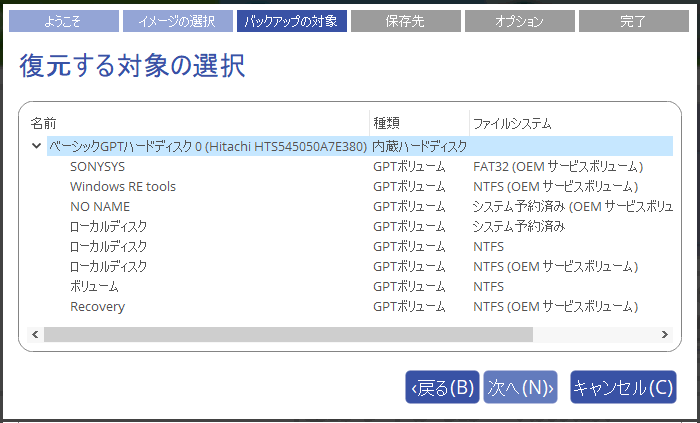Sort by the 種類 column header
700x423 pixels.
click(387, 123)
